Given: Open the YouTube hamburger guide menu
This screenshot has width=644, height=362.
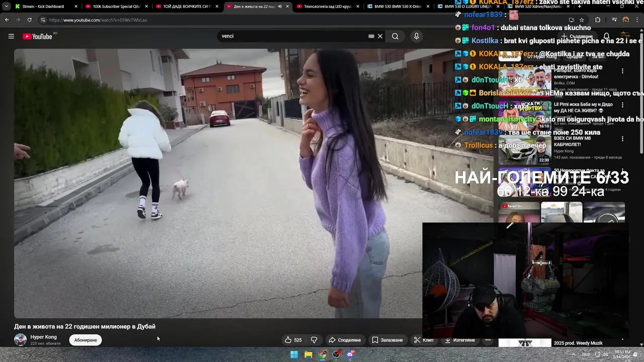Looking at the screenshot, I should click(x=11, y=36).
